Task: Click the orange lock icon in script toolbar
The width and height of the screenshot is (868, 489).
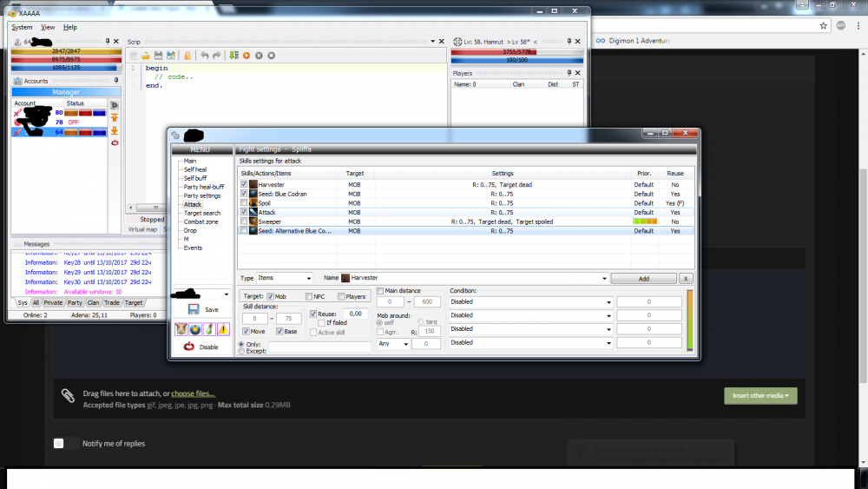Action: click(187, 56)
